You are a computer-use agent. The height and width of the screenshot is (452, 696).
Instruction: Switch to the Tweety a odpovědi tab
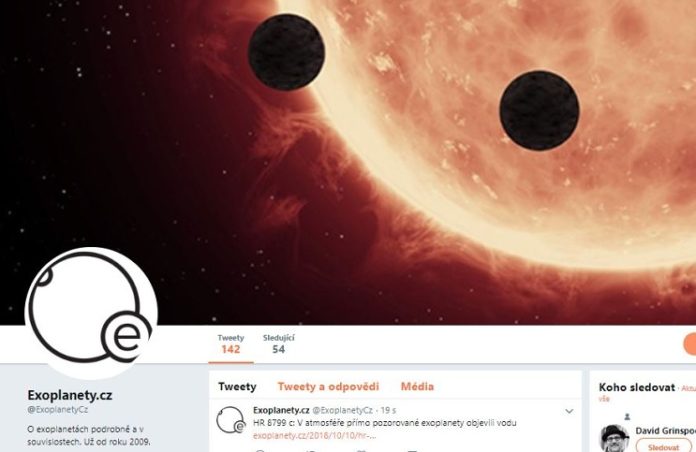(328, 386)
